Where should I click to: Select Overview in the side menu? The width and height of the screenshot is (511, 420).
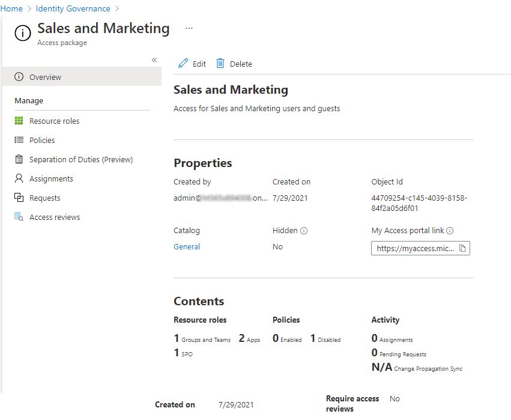(x=45, y=77)
